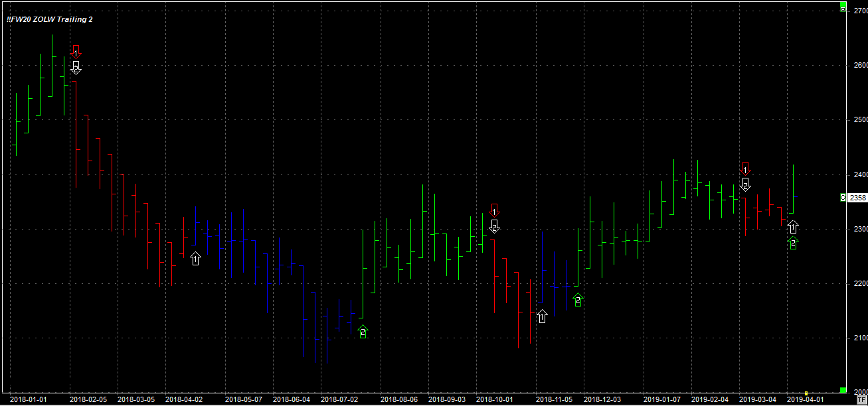Click red down arrow 1 near 2019-03-04
The width and height of the screenshot is (868, 406).
tap(745, 168)
